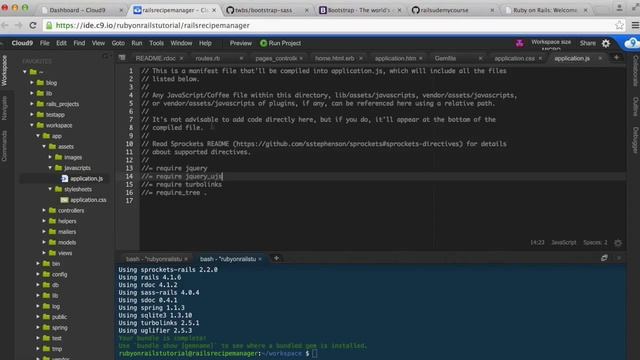Click the Run Project green icon
Viewport: 640px width, 360px height.
click(263, 43)
